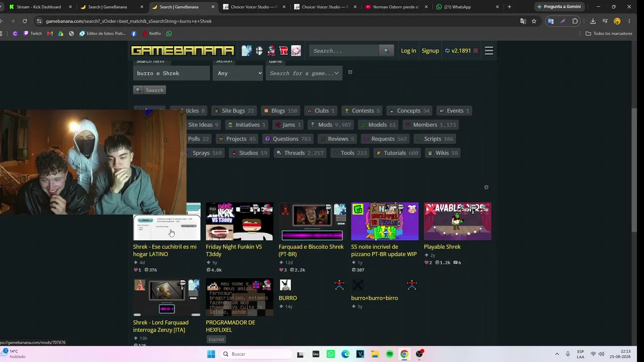This screenshot has width=644, height=362.
Task: Click the Chrome profile avatar
Action: (617, 21)
